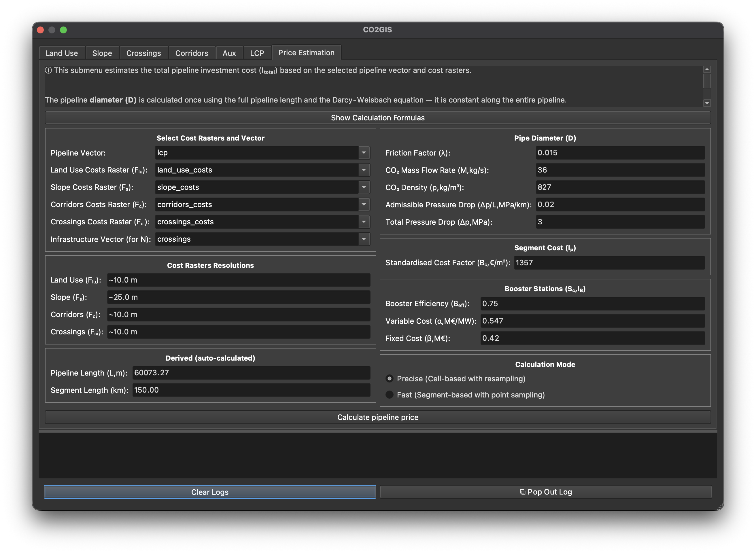Click the Friction Factor input field
Screen dimensions: 756x553
tap(620, 153)
